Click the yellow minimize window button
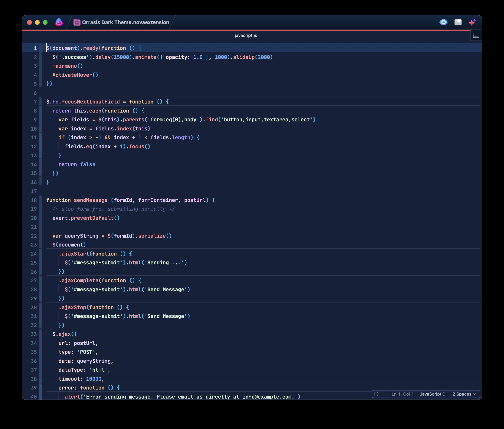The height and width of the screenshot is (429, 504). 37,22
